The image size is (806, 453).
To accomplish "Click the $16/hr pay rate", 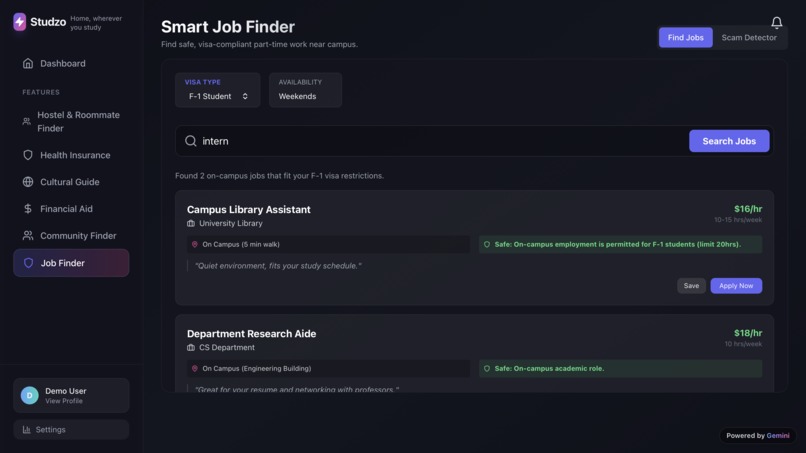I will (x=748, y=209).
